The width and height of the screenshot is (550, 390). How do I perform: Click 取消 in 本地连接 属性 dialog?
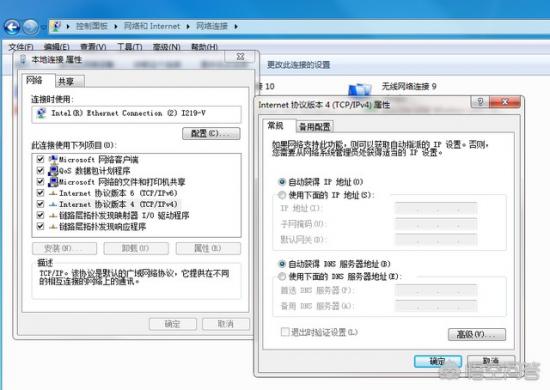coord(226,324)
